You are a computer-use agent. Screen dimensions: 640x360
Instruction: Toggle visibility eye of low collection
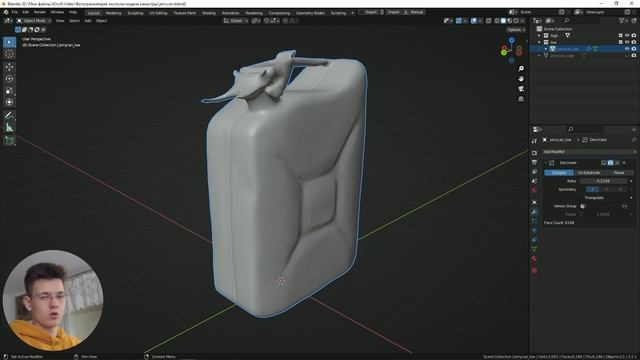627,42
